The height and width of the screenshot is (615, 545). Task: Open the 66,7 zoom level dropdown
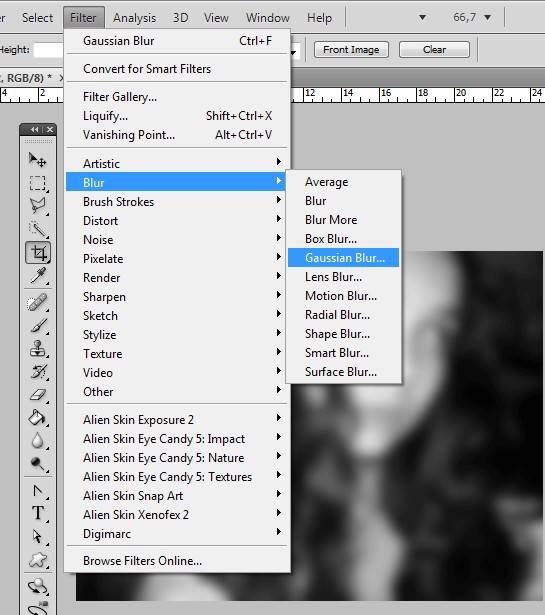pyautogui.click(x=488, y=17)
